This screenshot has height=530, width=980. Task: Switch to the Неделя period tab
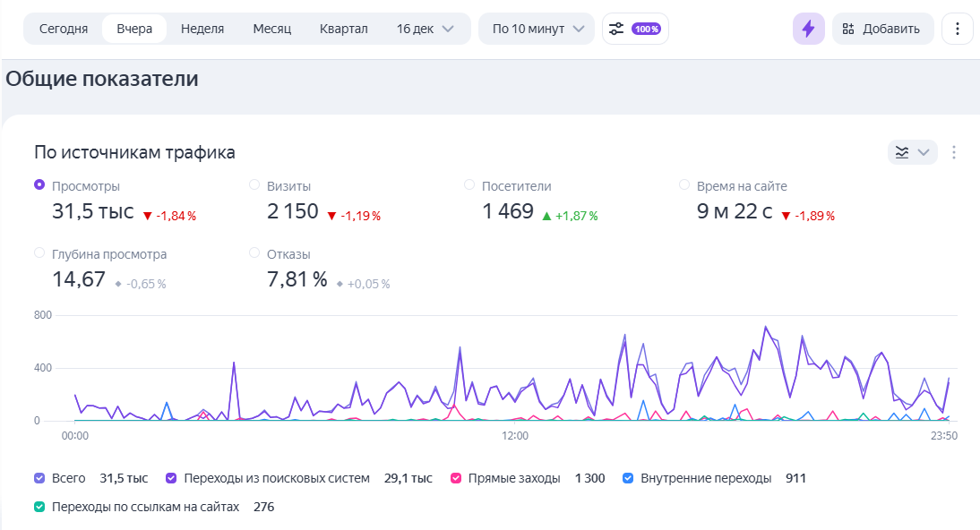(x=202, y=29)
